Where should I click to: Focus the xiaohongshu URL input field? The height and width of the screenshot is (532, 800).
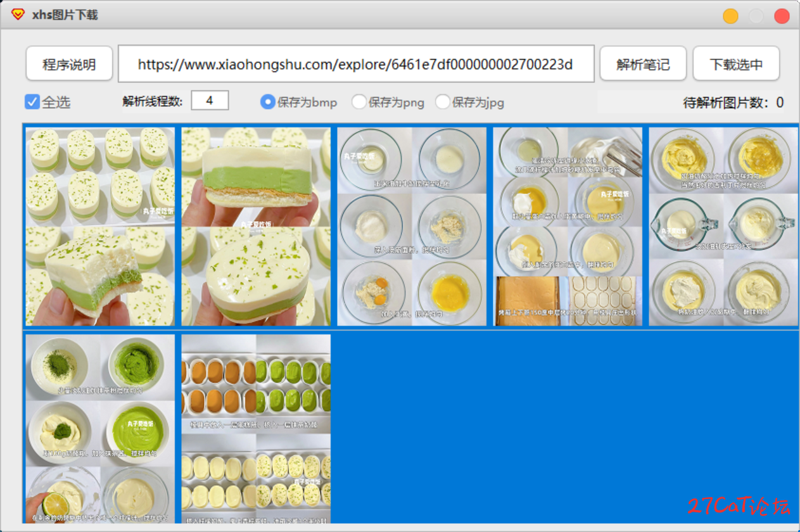[356, 63]
